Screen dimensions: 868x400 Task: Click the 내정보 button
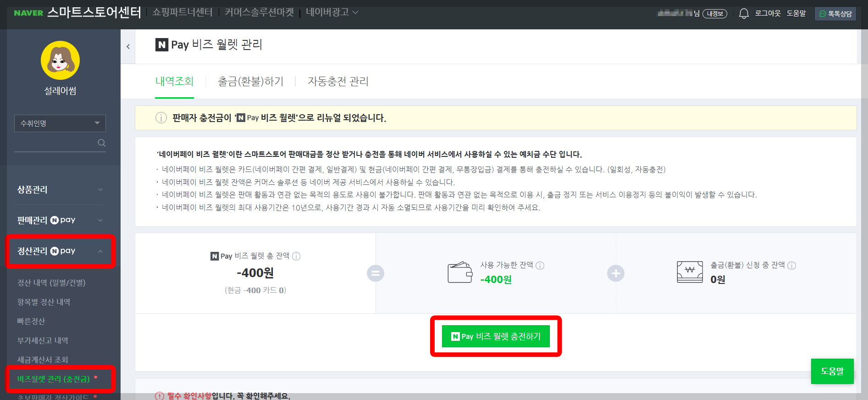[x=715, y=14]
